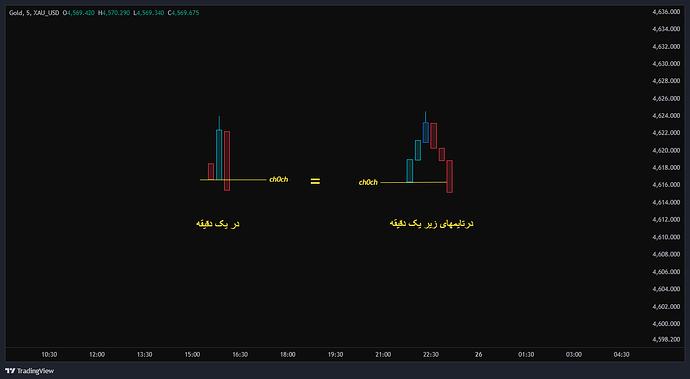This screenshot has width=690, height=379.
Task: Click time axis label 04:30
Action: (621, 354)
